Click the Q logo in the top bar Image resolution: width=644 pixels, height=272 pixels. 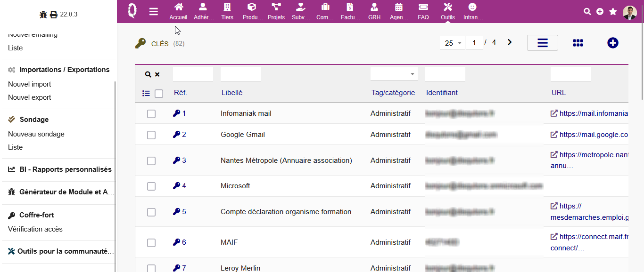point(132,10)
